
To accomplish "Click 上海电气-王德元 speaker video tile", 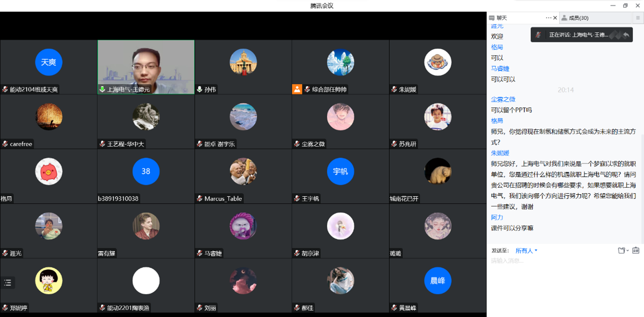I will click(146, 66).
